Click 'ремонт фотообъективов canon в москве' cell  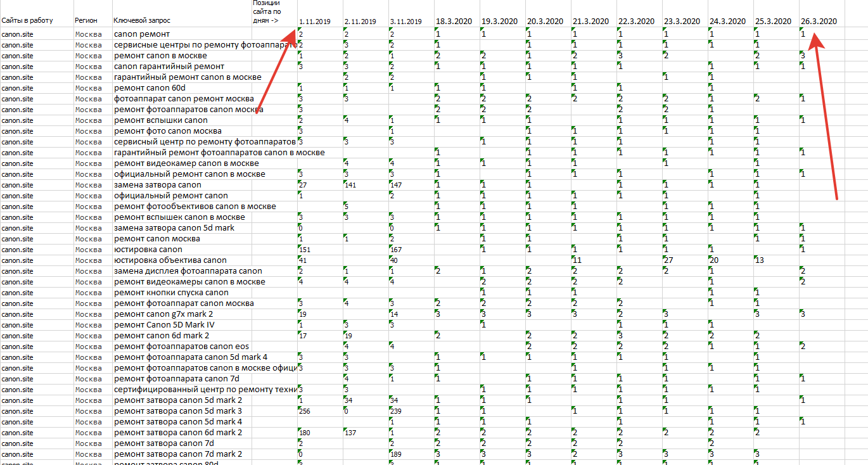pyautogui.click(x=195, y=206)
